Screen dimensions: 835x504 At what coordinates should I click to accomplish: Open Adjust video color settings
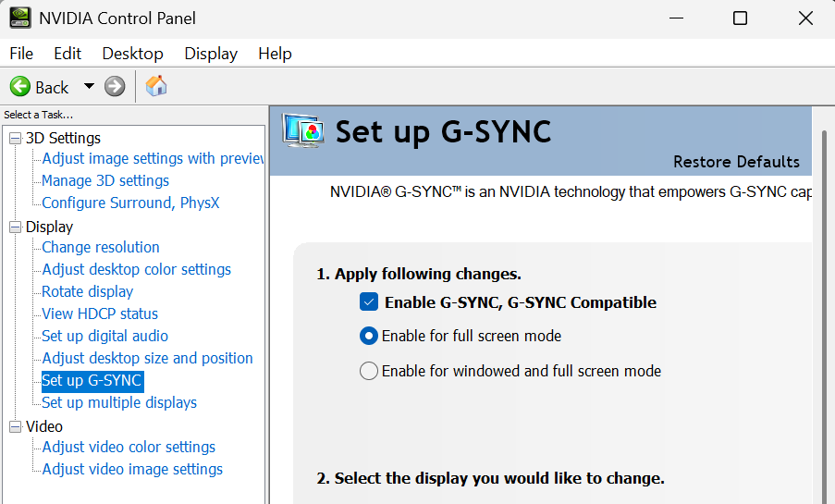coord(129,447)
